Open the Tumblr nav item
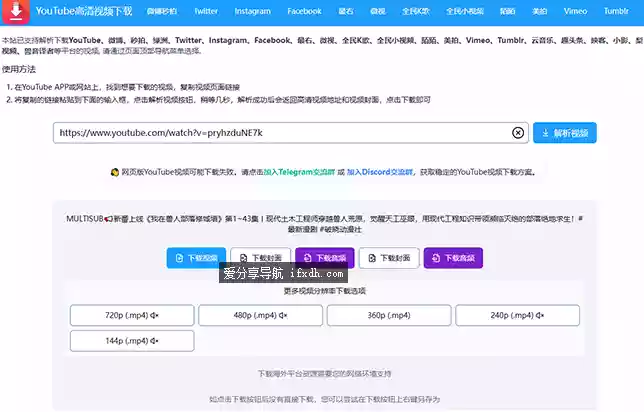The height and width of the screenshot is (412, 644). click(x=616, y=12)
